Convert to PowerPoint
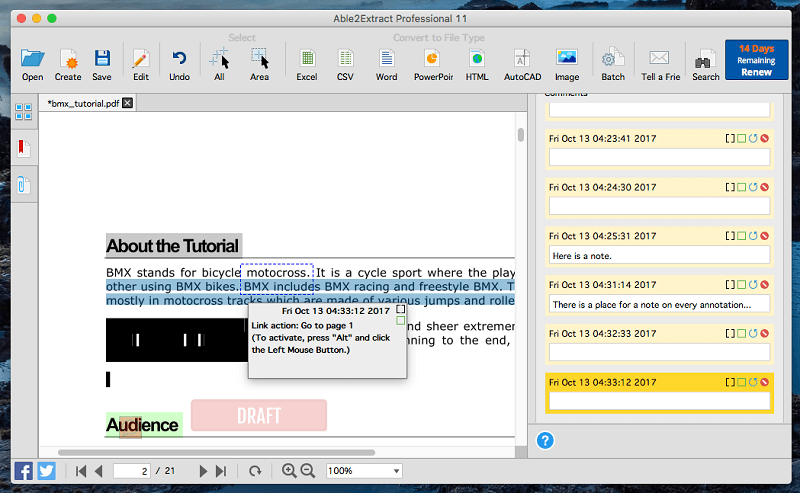 (x=433, y=65)
